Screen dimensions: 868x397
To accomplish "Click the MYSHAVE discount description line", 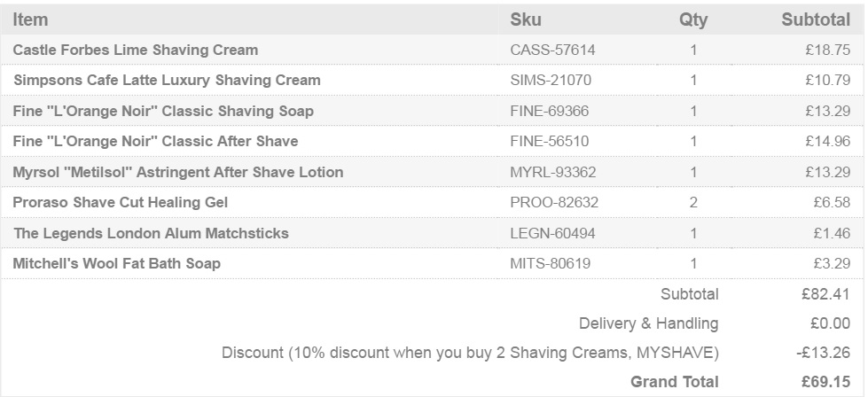I will pos(470,353).
